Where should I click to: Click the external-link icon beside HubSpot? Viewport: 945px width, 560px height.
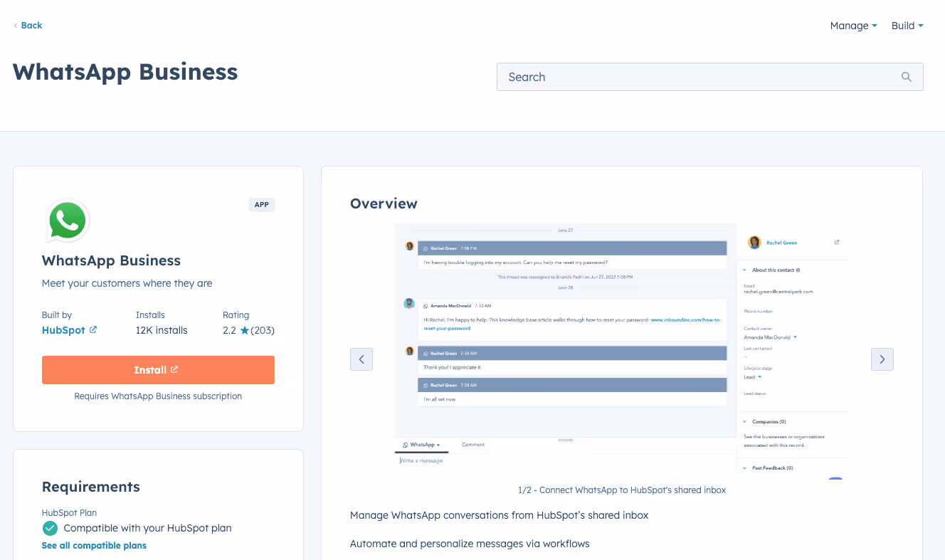point(93,330)
